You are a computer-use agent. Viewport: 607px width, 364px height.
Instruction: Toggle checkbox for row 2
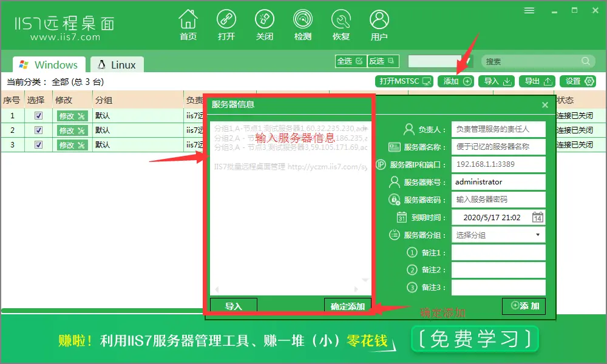pos(38,130)
